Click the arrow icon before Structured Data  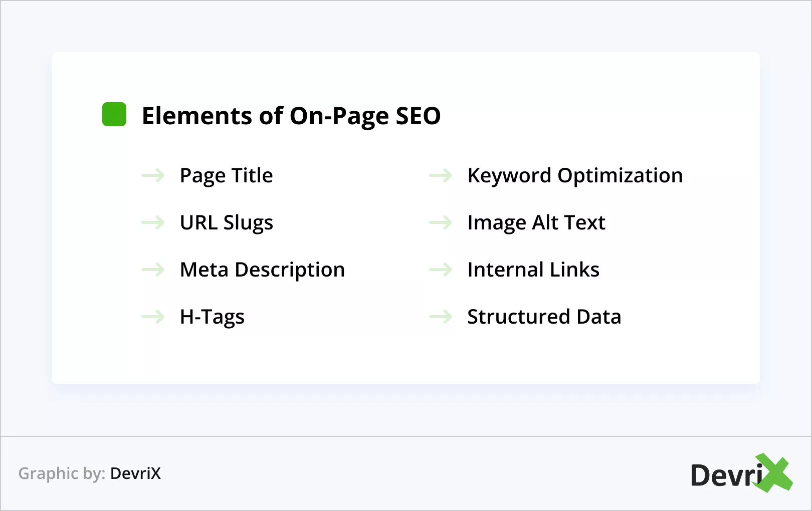441,317
